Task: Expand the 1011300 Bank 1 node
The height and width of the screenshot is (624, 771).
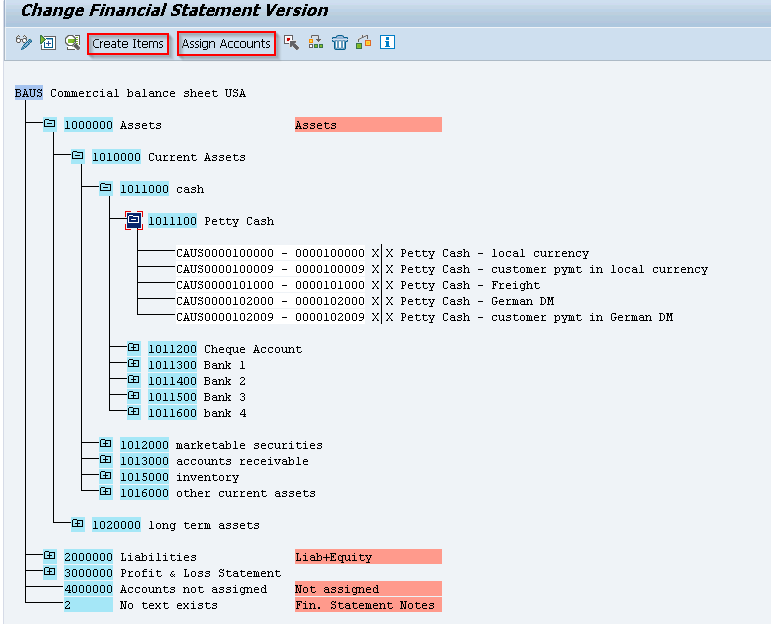Action: click(134, 363)
